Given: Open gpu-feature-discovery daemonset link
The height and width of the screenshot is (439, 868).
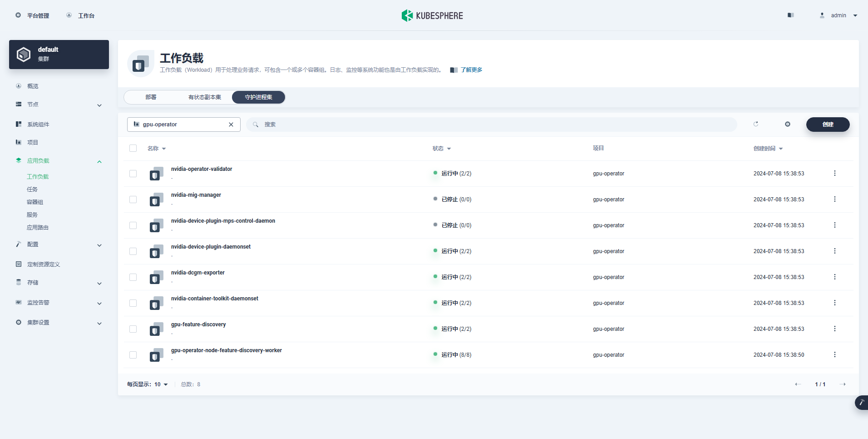Looking at the screenshot, I should pyautogui.click(x=198, y=324).
